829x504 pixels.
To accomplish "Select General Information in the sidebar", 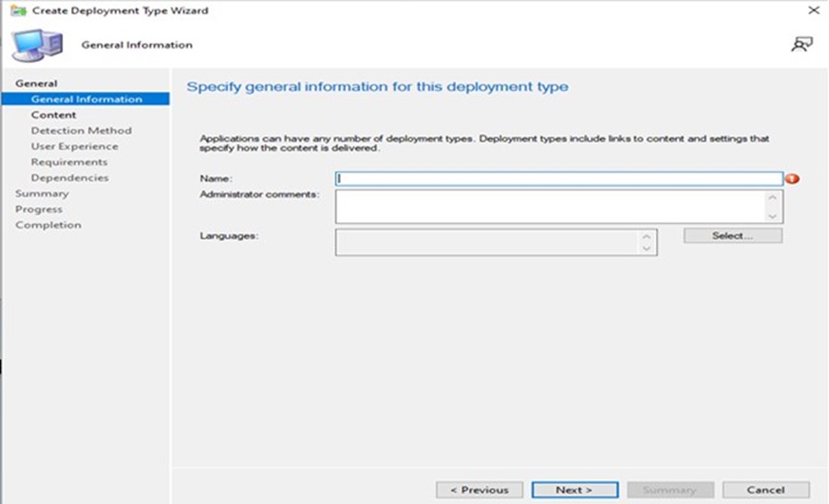I will pos(86,99).
